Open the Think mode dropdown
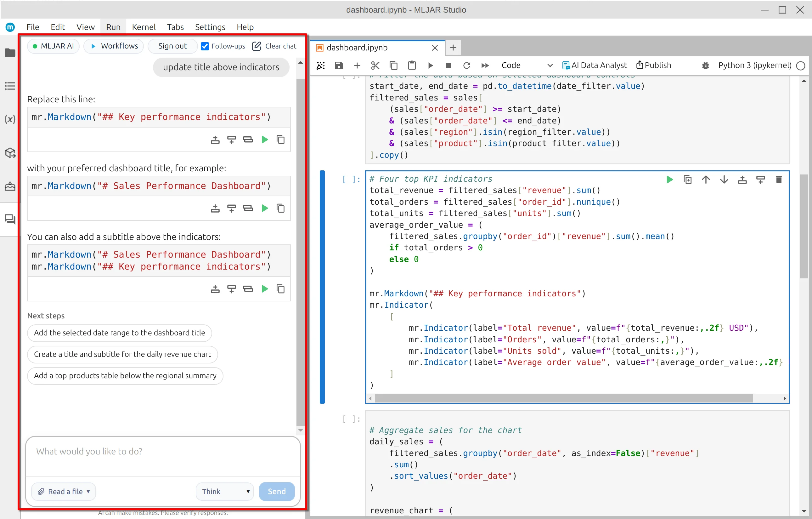The height and width of the screenshot is (519, 812). (x=225, y=491)
